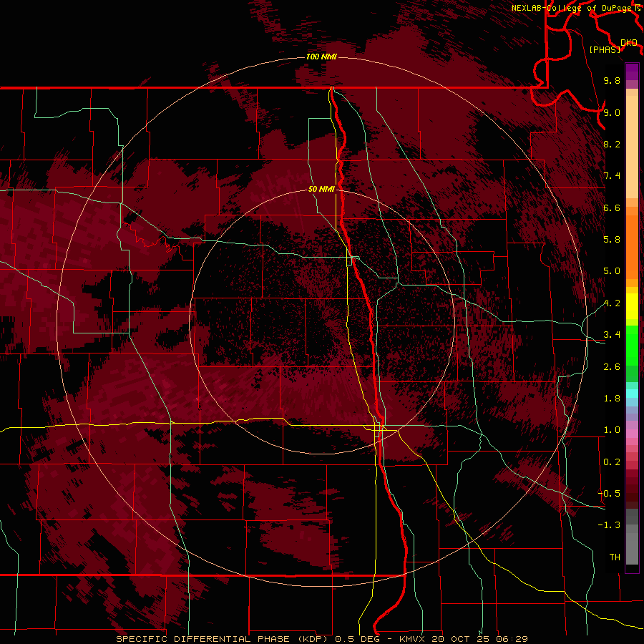644x644 pixels.
Task: Click the purple band atop the color bar
Action: 632,72
